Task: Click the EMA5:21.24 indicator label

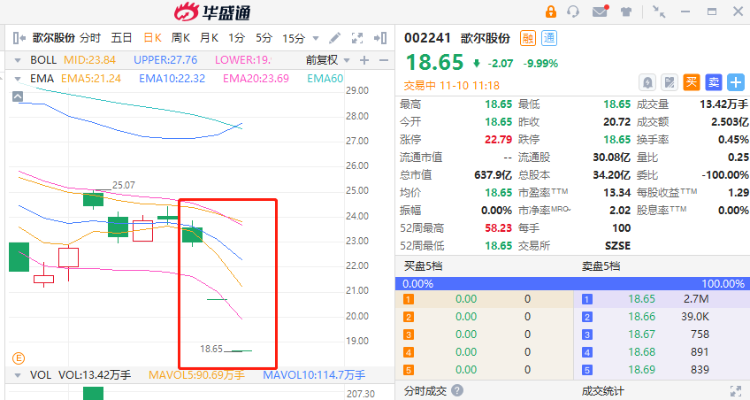Action: pos(91,78)
